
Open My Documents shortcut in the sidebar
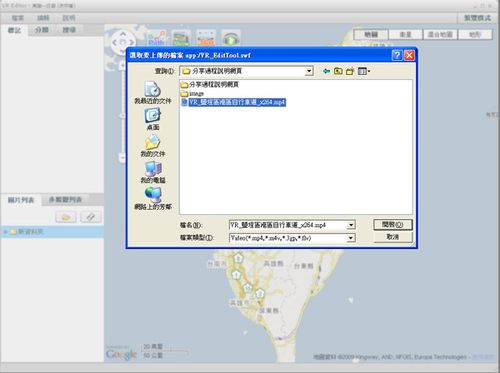tap(153, 145)
